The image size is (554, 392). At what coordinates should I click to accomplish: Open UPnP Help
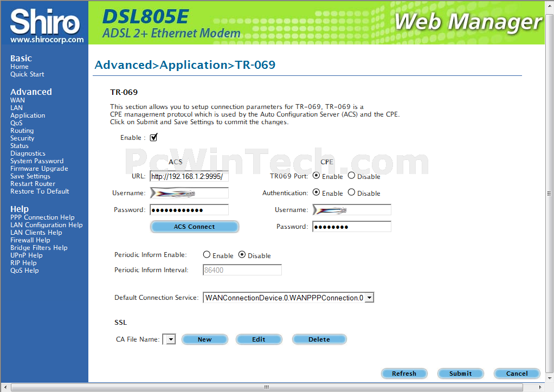pyautogui.click(x=27, y=255)
